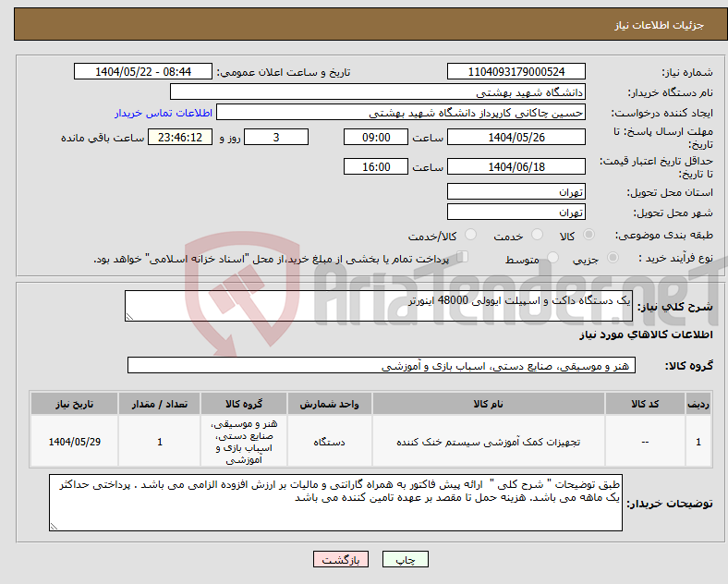The width and height of the screenshot is (728, 584).
Task: Click the price validity date 1404/06/18
Action: tap(516, 166)
